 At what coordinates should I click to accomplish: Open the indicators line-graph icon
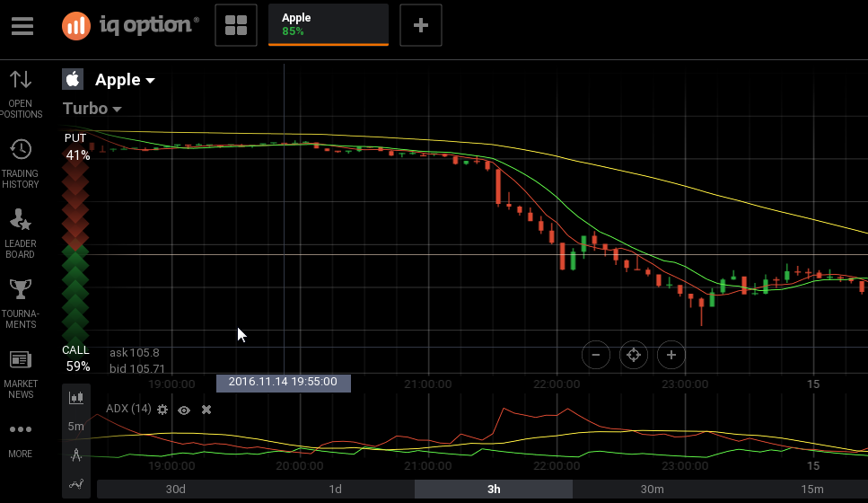tap(75, 483)
